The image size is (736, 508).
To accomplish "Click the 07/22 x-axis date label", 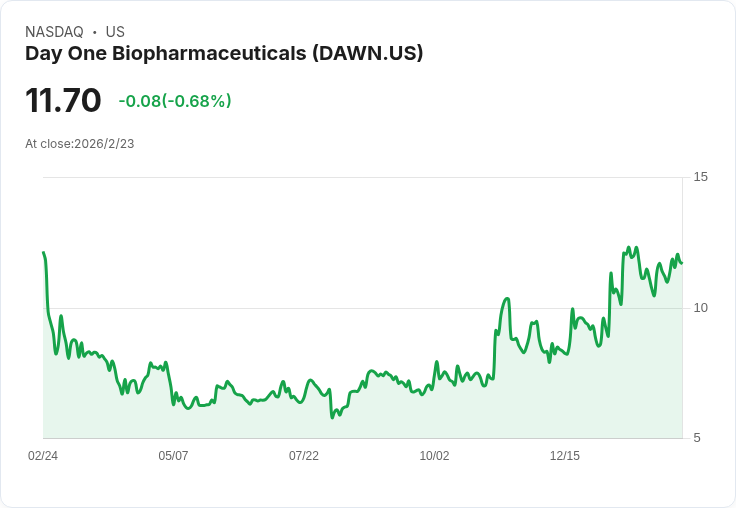I will pos(304,455).
